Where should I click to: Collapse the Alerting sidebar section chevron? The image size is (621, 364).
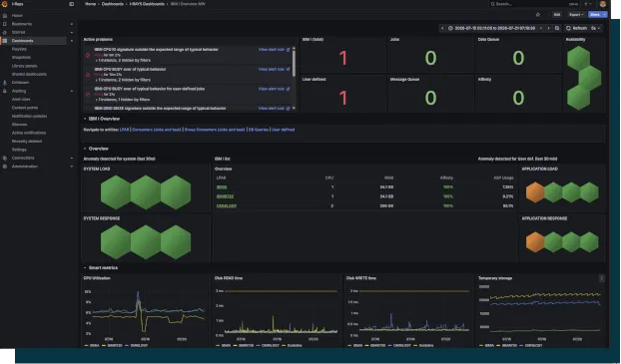coord(72,91)
